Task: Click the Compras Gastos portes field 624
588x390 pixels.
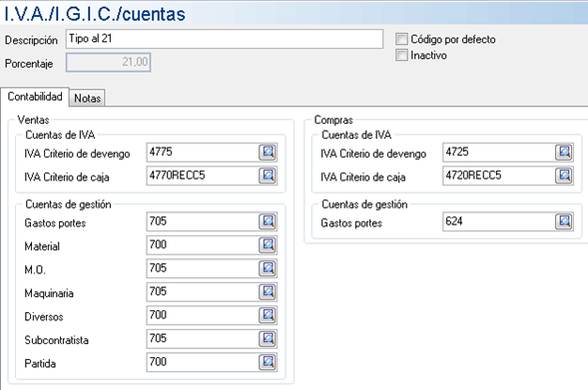Action: click(499, 221)
